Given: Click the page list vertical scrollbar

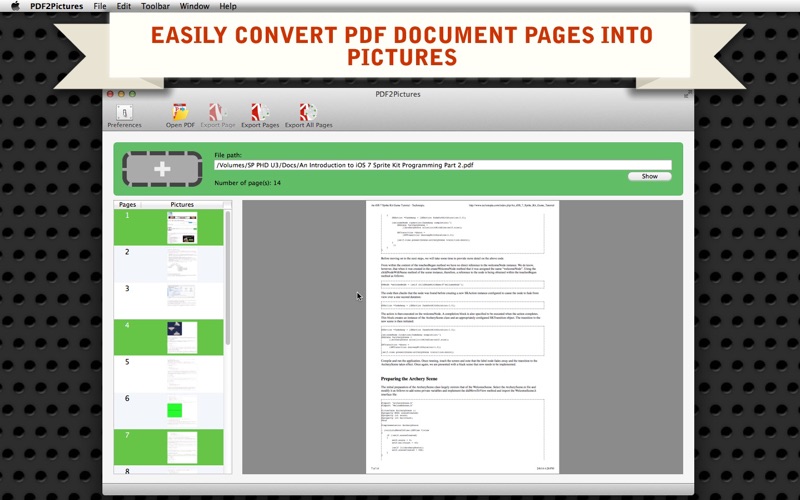Looking at the screenshot, I should pyautogui.click(x=228, y=278).
